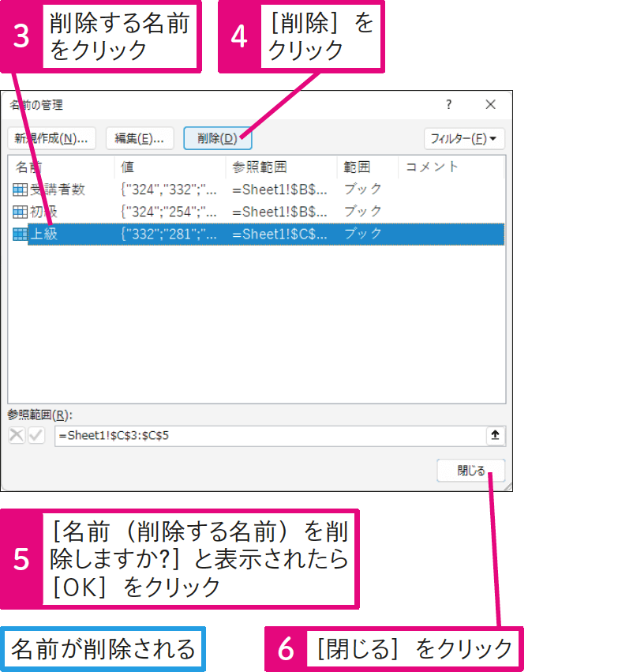Click the collapse dialog arrow icon
Viewport: 618px width, 672px height.
tap(495, 435)
